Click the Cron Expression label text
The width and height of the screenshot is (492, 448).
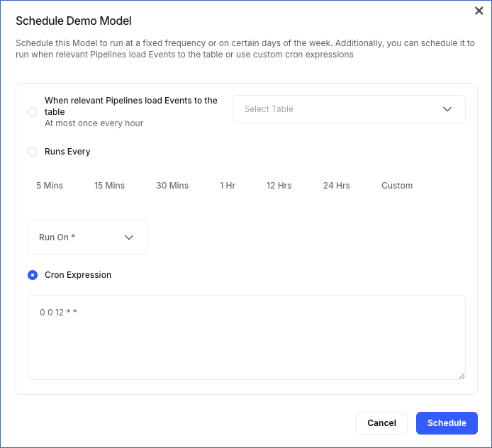pos(78,275)
